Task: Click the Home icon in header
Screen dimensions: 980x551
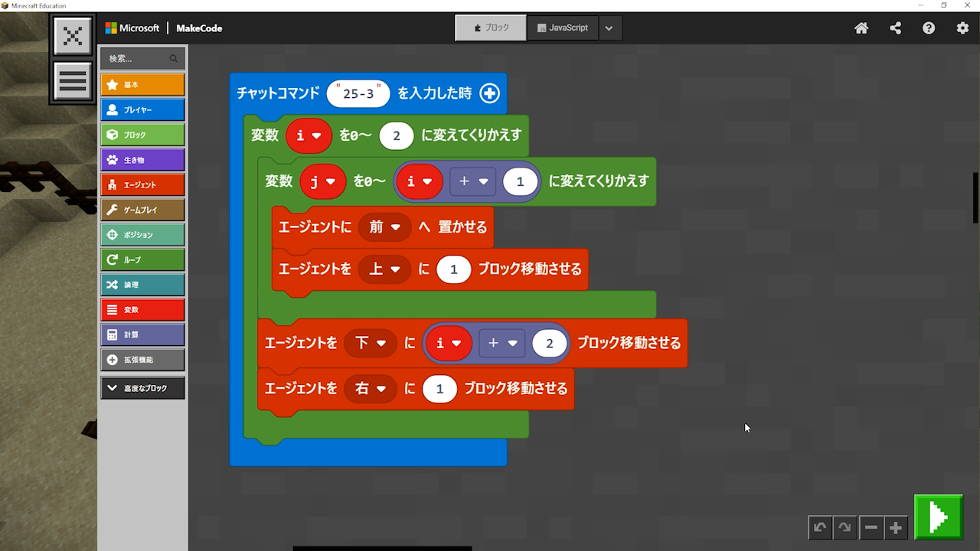Action: (861, 28)
